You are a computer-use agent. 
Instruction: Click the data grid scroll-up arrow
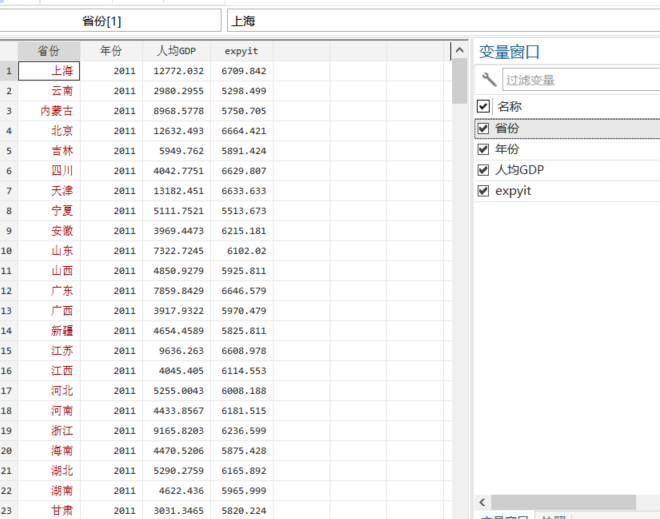pyautogui.click(x=460, y=51)
